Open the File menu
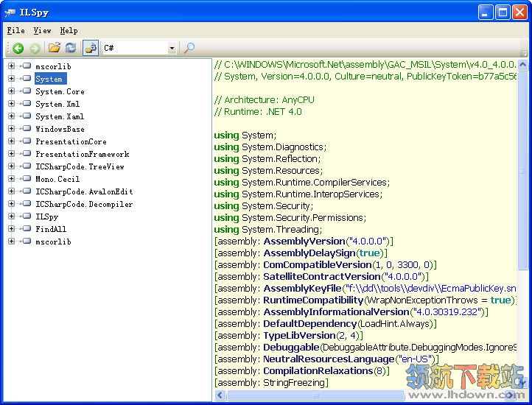The image size is (532, 405). coord(16,30)
